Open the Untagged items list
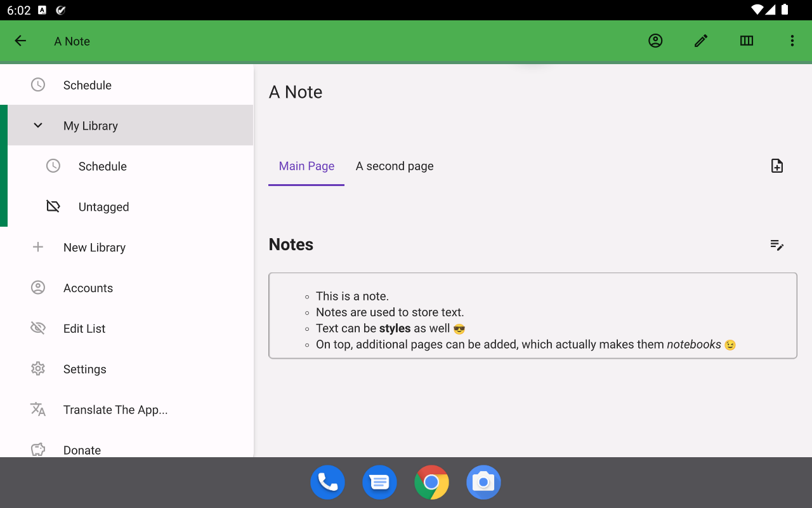The width and height of the screenshot is (812, 508). 103,207
